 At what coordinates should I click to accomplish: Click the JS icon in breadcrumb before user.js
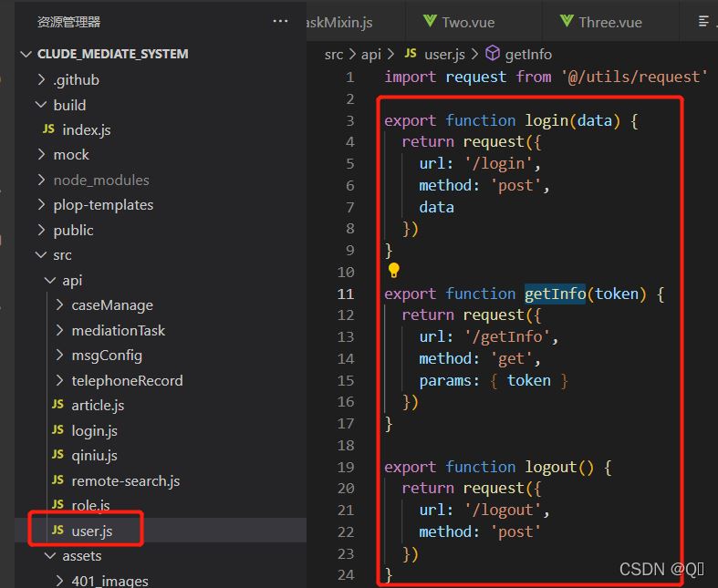pyautogui.click(x=411, y=54)
